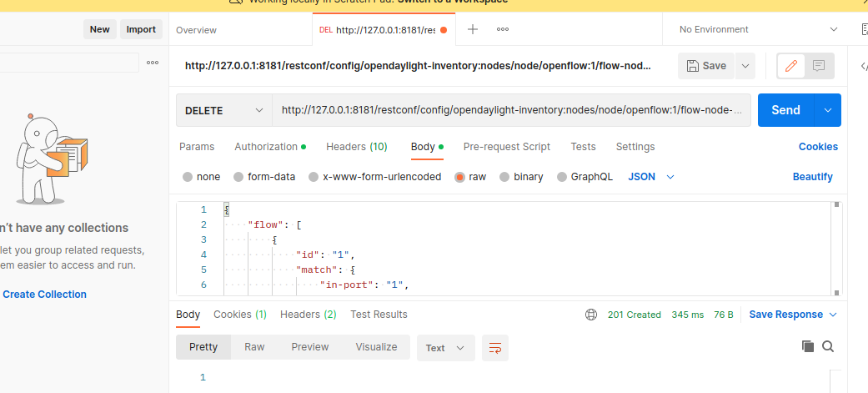Viewport: 868px width, 393px height.
Task: Open the Tests tab
Action: click(x=583, y=147)
